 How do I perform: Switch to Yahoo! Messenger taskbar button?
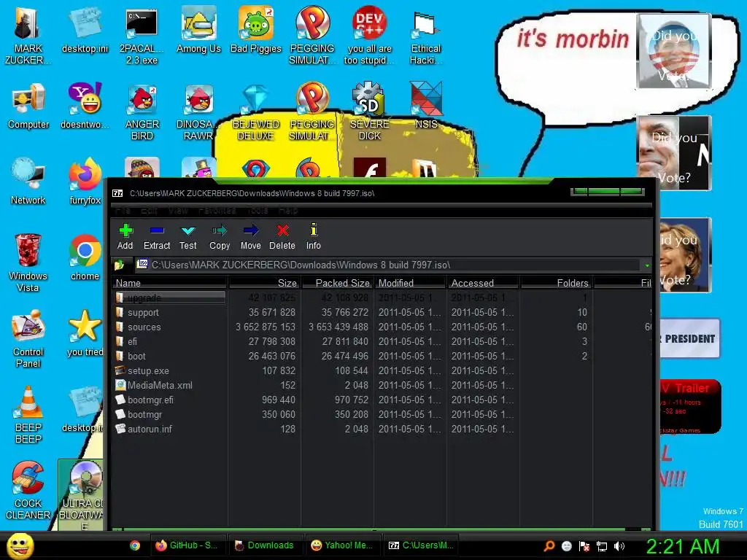[x=343, y=545]
